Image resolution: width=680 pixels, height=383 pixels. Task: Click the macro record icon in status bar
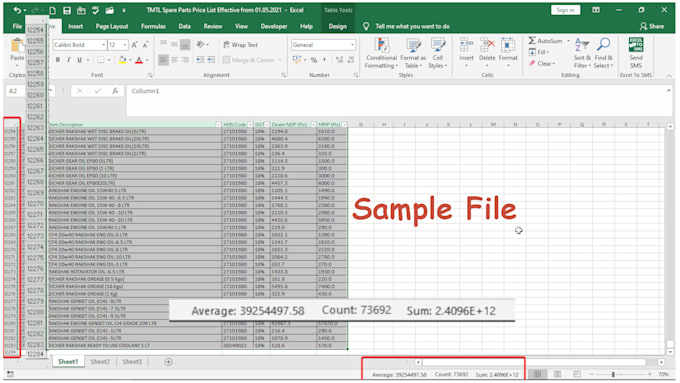[10, 374]
